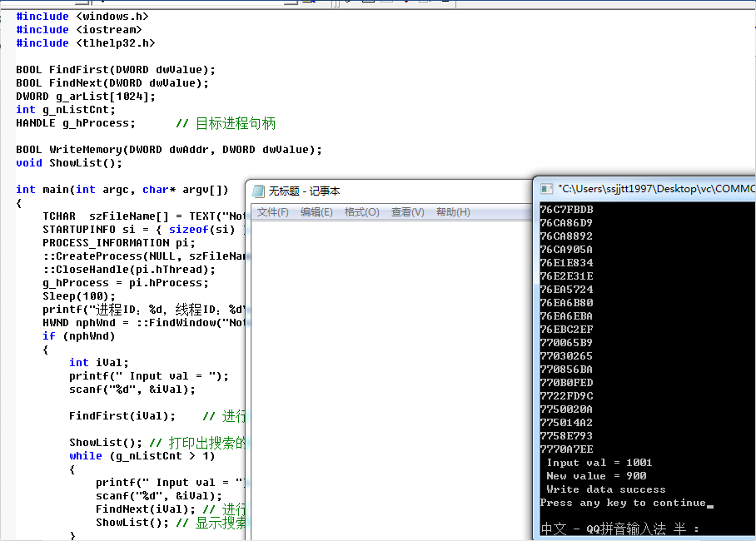The width and height of the screenshot is (756, 541).
Task: Click address 7770A7EE in the console
Action: [566, 449]
